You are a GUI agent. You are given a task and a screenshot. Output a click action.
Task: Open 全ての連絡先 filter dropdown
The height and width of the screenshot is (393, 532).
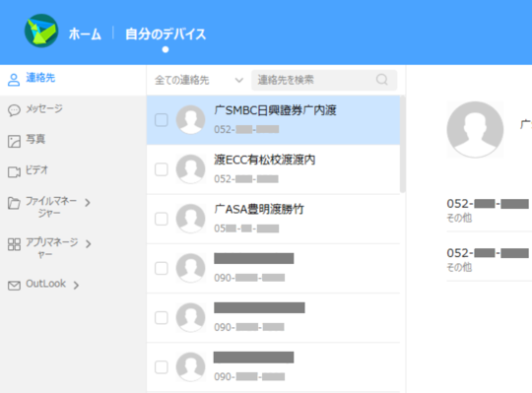[x=199, y=81]
